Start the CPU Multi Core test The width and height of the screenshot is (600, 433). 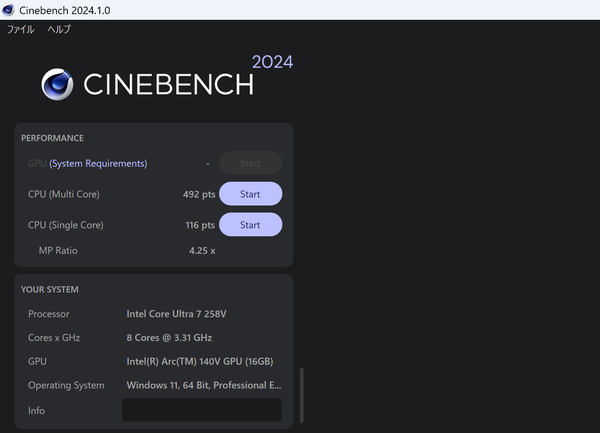click(251, 194)
